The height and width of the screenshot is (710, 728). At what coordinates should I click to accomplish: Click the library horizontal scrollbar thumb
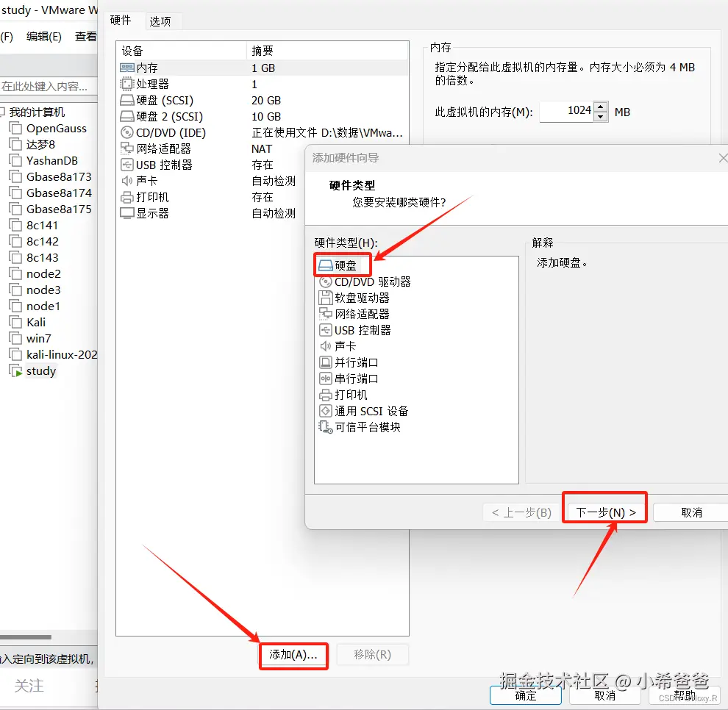tap(26, 637)
